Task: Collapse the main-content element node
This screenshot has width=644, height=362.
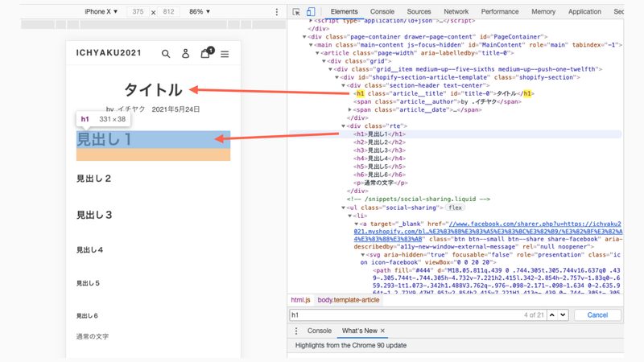Action: [311, 45]
